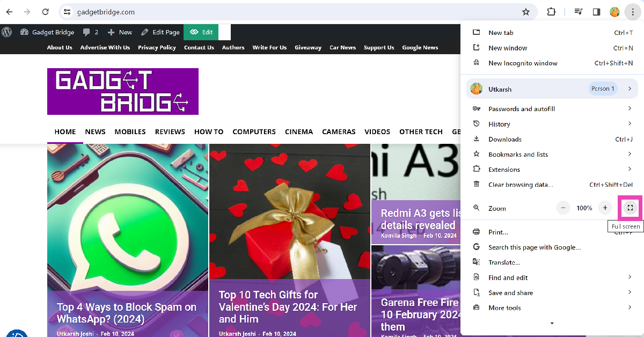This screenshot has width=644, height=337.
Task: Open the Write For Us link
Action: [269, 47]
